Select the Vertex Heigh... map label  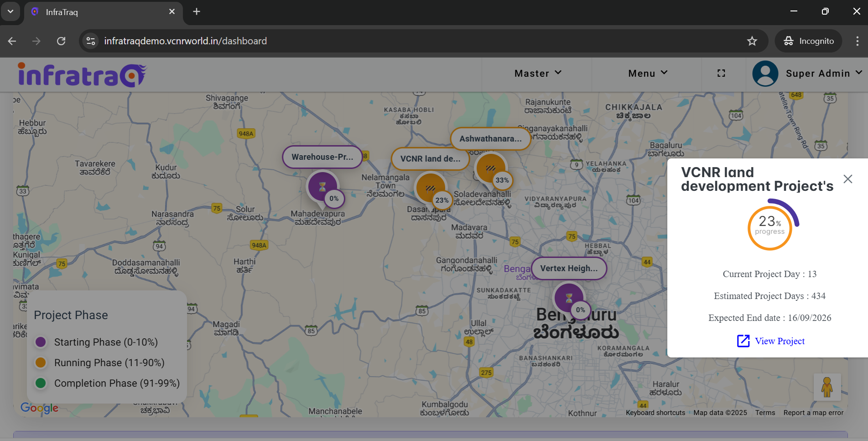coord(569,268)
